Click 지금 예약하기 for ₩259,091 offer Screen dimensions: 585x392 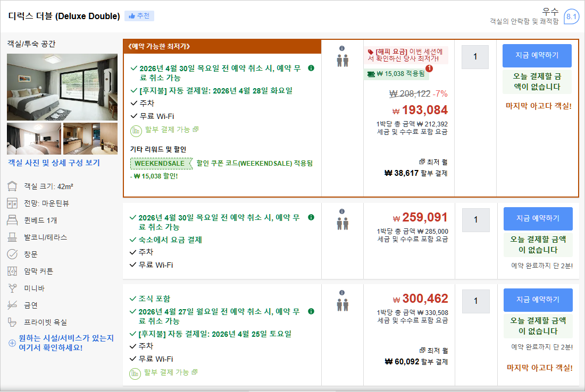pos(538,218)
